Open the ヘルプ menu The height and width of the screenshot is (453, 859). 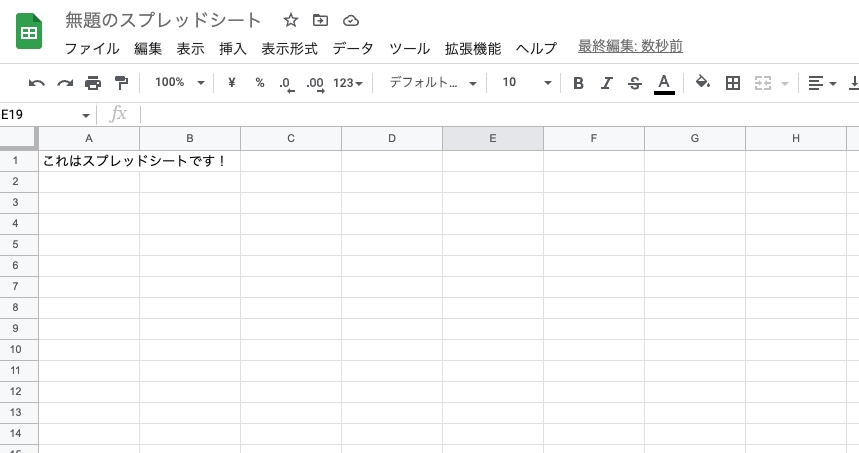click(x=536, y=48)
